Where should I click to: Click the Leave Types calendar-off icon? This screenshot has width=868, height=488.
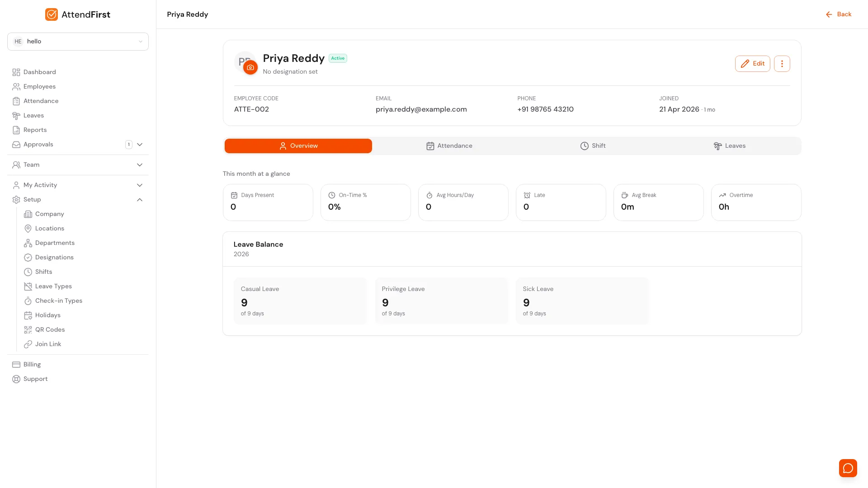[28, 286]
